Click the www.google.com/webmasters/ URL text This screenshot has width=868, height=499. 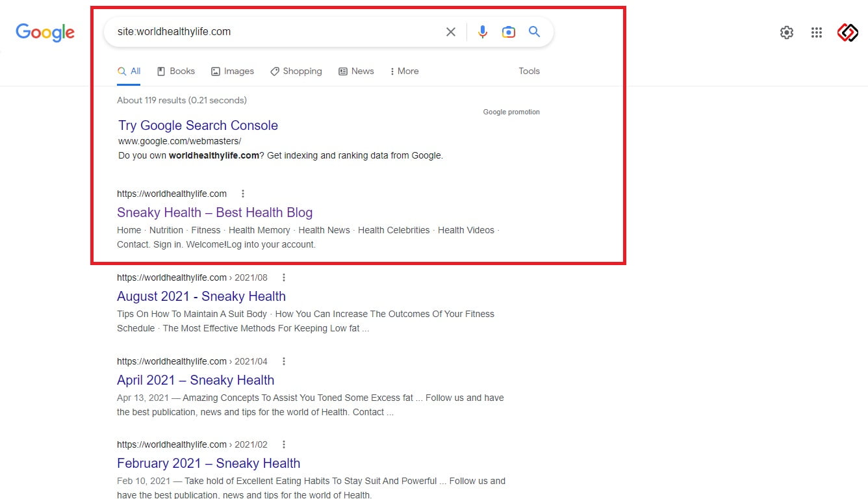coord(179,141)
